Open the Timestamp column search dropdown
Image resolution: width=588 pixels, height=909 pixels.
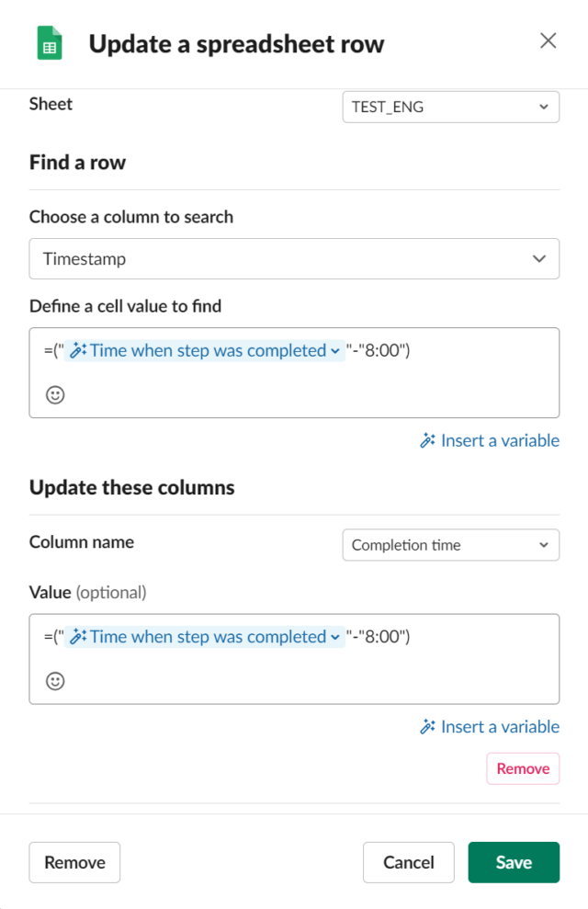[x=294, y=258]
